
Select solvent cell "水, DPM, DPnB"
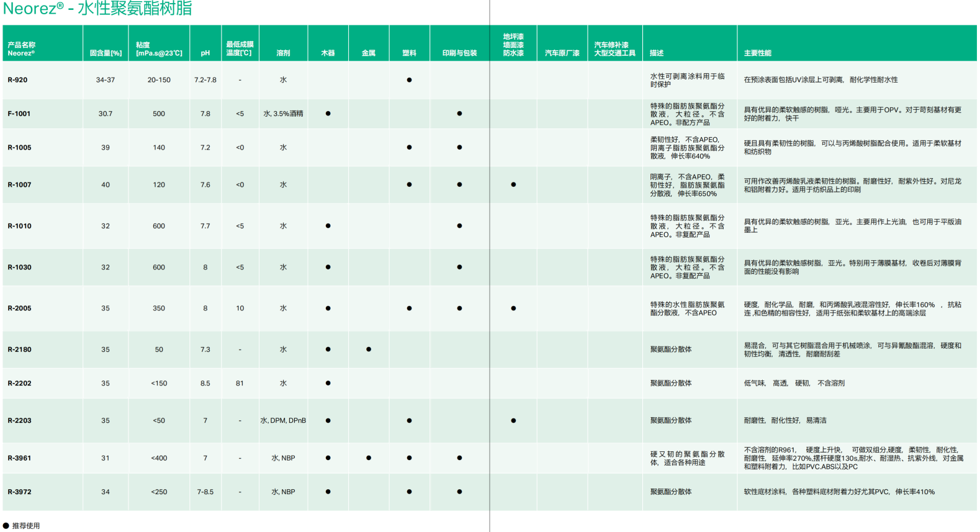click(283, 421)
